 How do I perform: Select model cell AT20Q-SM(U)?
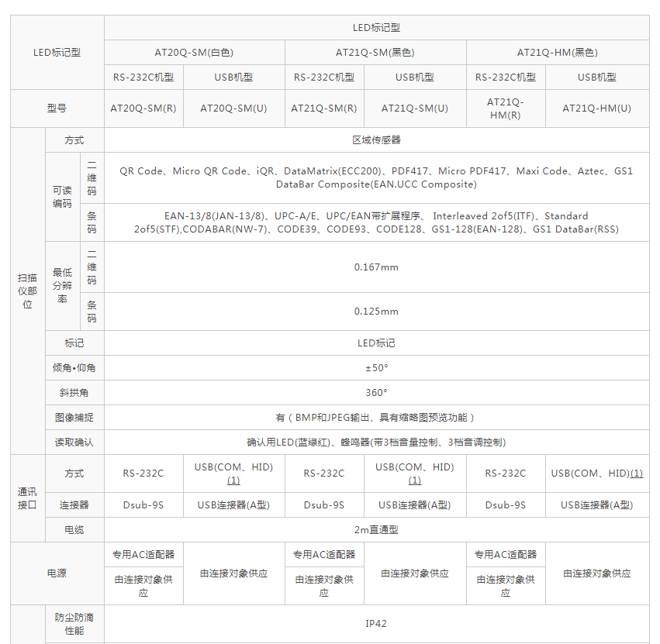coord(233,108)
